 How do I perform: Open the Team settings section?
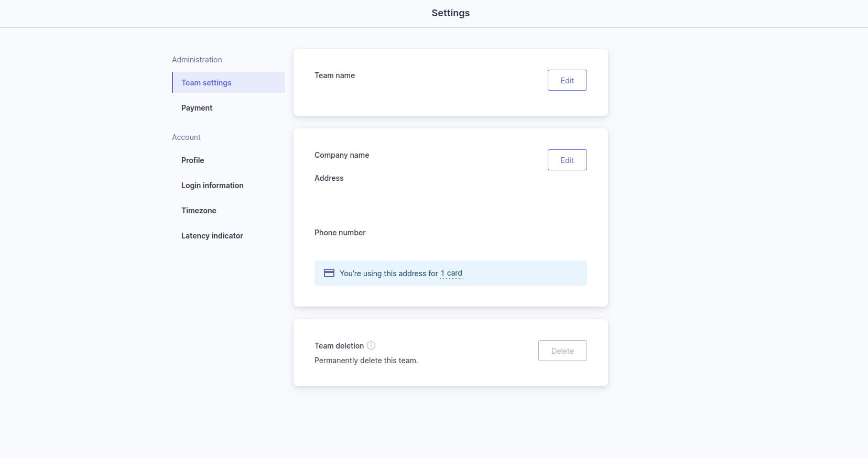point(207,83)
